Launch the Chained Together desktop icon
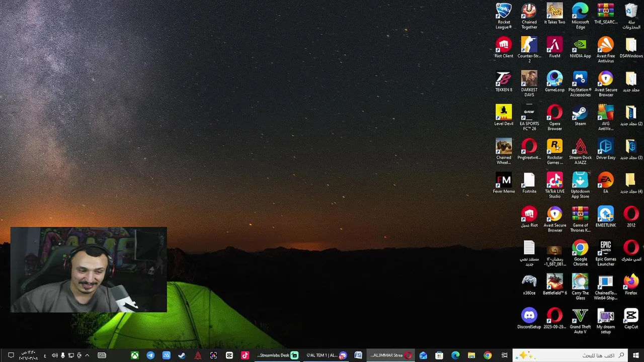This screenshot has height=362, width=644. pos(529,16)
